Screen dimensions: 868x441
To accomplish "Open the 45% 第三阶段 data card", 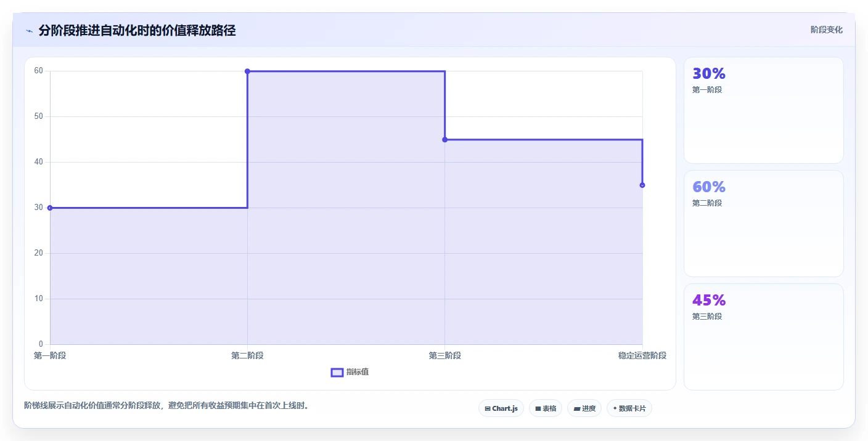I will coord(764,337).
